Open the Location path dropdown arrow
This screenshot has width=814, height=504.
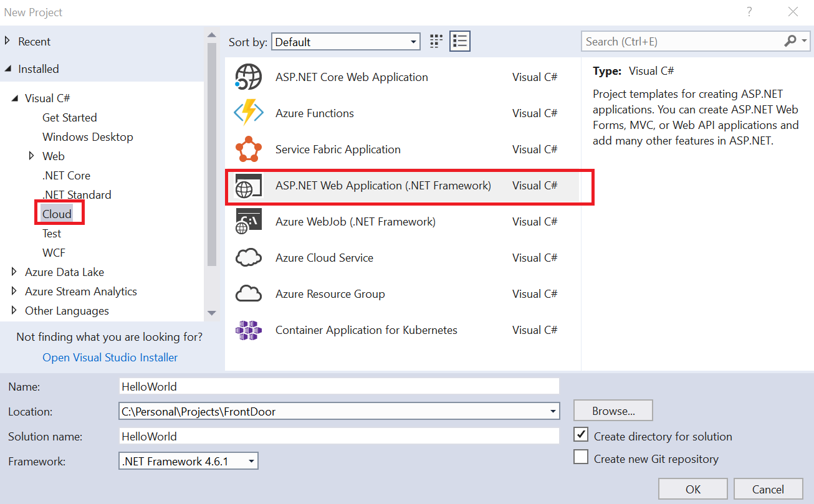coord(553,411)
